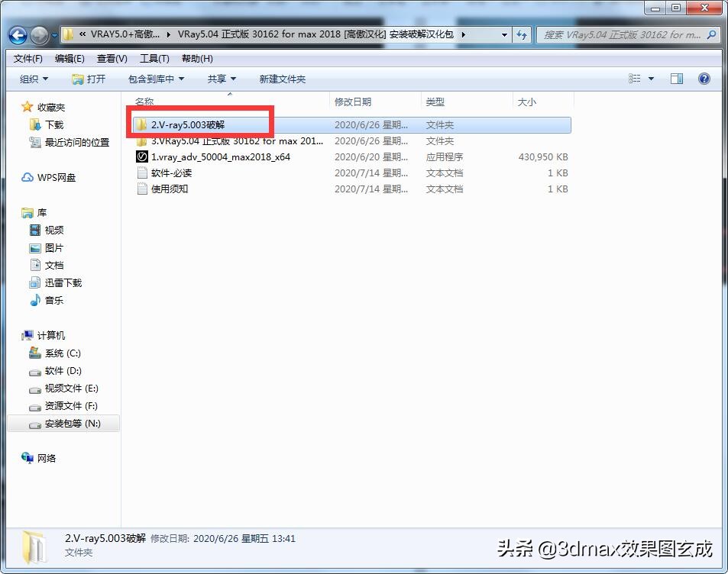Expand the 包含到库中 dropdown

(x=156, y=79)
